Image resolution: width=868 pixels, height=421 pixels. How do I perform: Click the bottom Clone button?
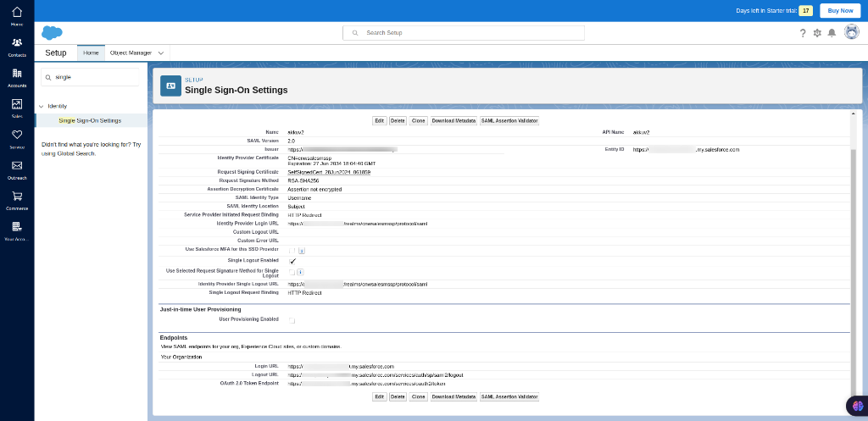coord(418,396)
